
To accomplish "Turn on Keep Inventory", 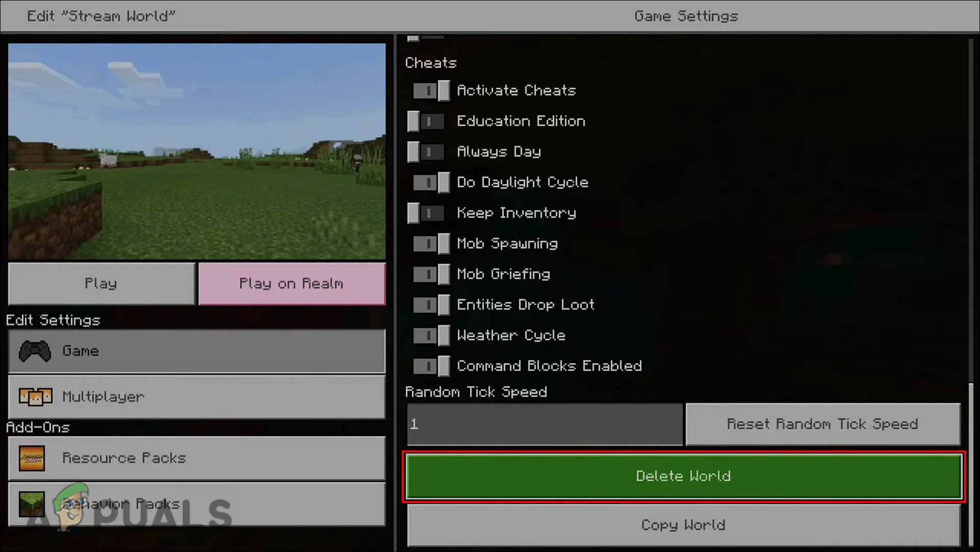I will pos(426,213).
